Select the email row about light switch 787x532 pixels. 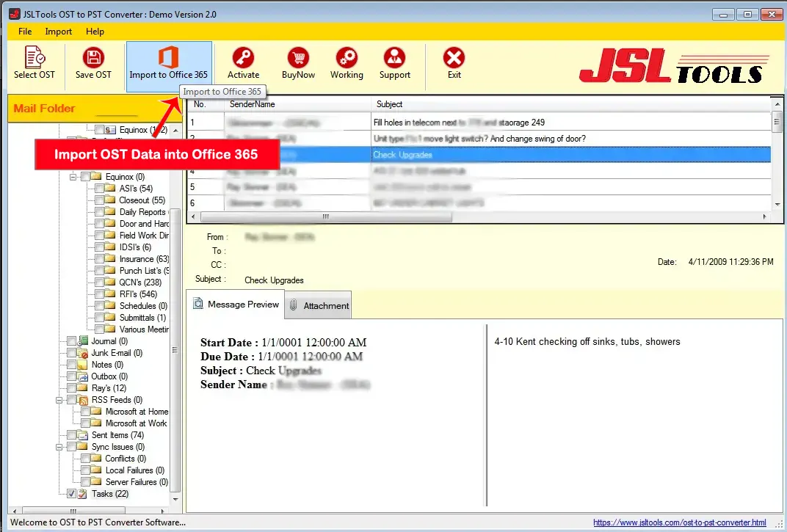(479, 139)
